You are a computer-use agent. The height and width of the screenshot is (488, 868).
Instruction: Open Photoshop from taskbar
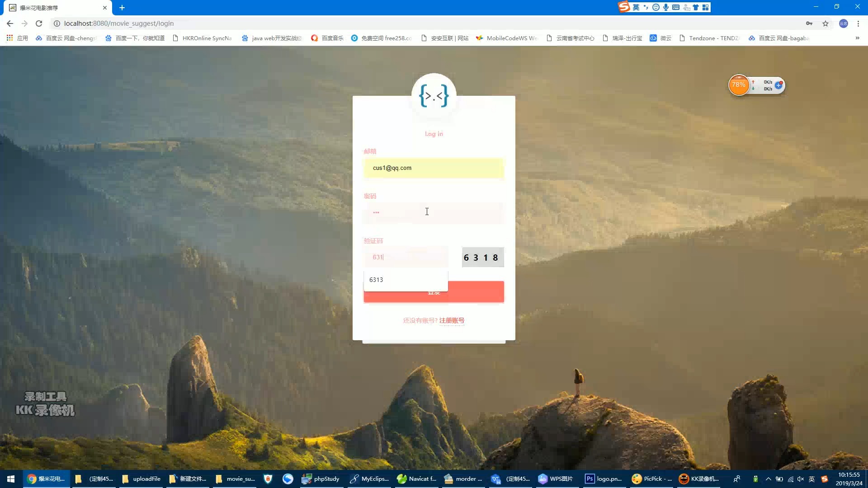(x=591, y=479)
